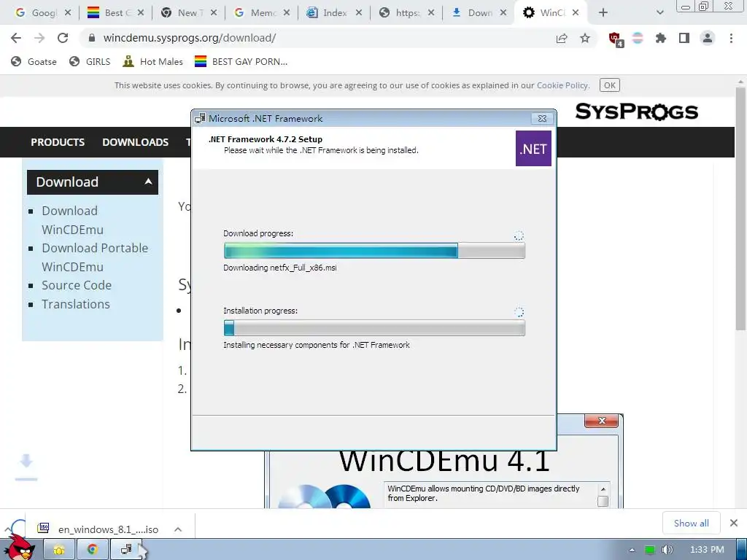Screen dimensions: 747x560
Task: Click the lock site info icon
Action: (92, 38)
